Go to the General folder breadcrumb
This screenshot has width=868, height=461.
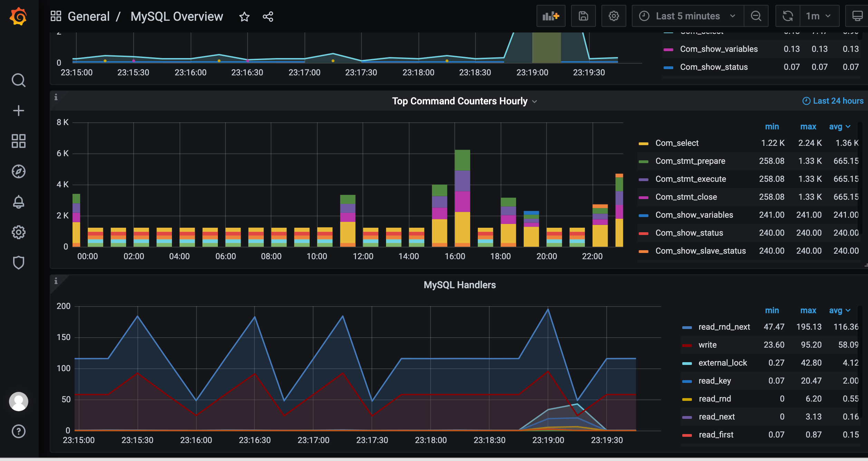pyautogui.click(x=88, y=16)
